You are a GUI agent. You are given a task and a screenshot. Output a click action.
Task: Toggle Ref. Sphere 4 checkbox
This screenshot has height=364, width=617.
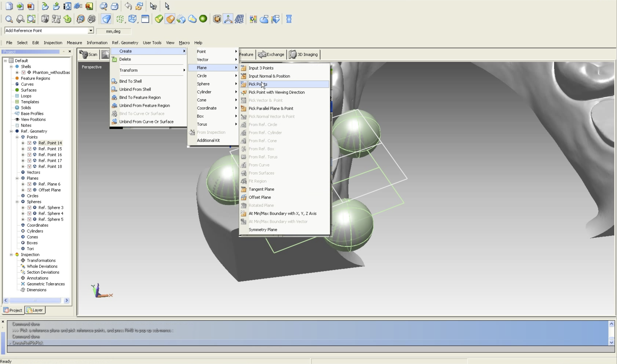coord(29,213)
